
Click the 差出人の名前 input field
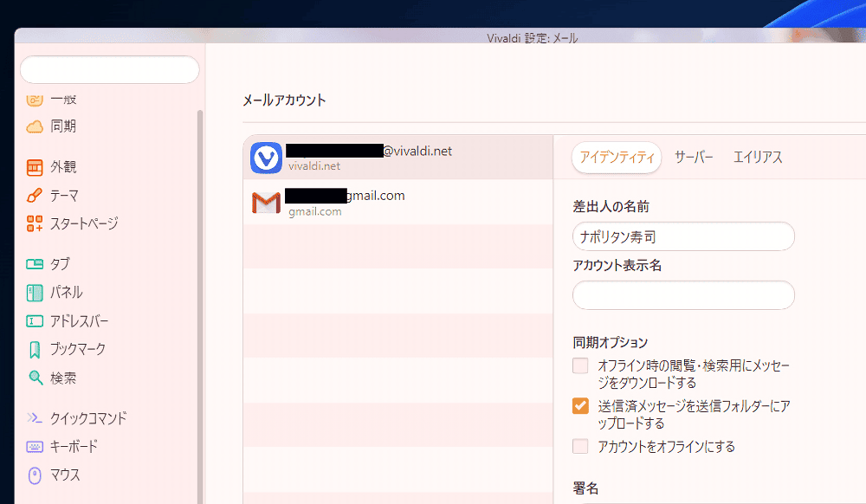683,236
